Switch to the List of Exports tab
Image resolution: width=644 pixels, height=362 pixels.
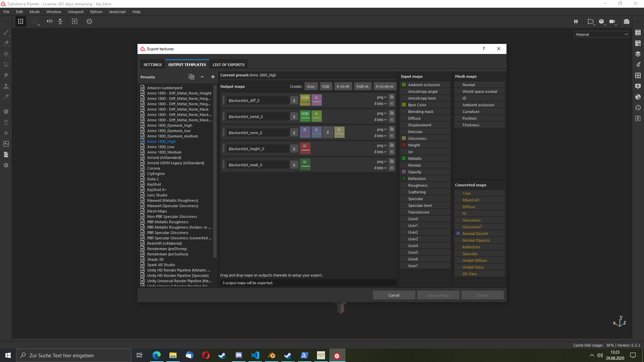click(228, 65)
